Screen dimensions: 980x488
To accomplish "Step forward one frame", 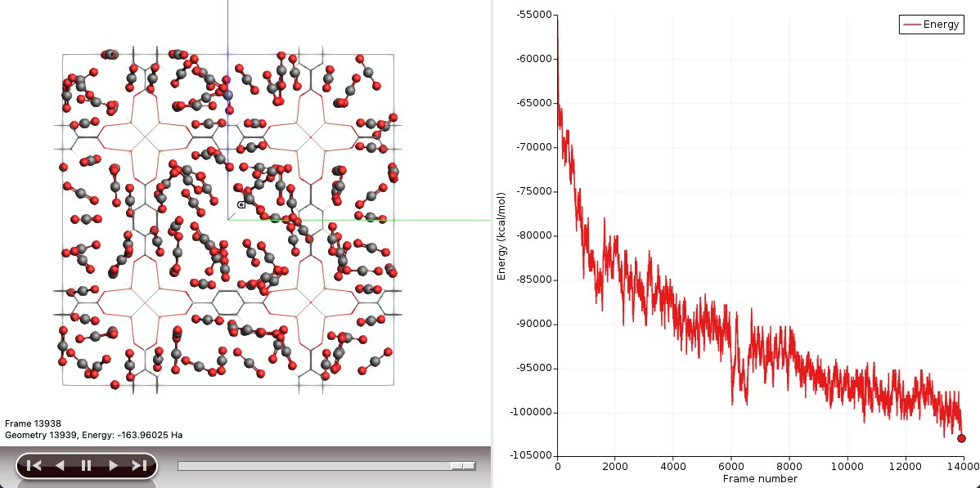I will coord(113,466).
